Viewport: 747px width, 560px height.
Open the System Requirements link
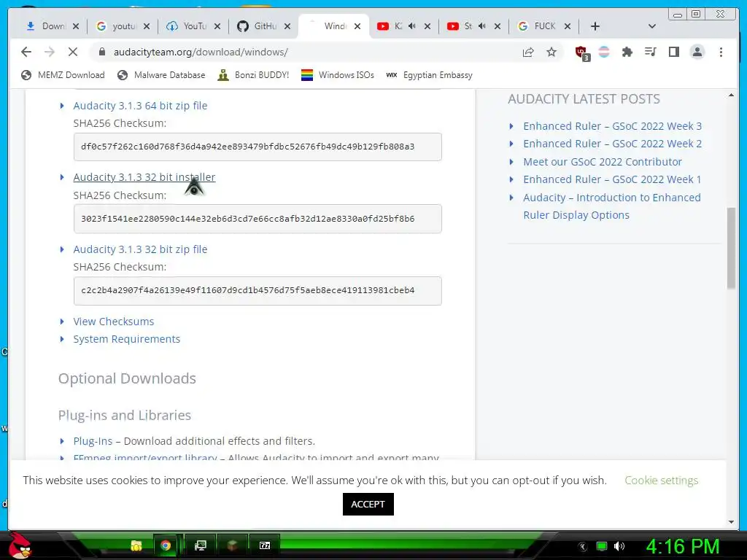[126, 339]
